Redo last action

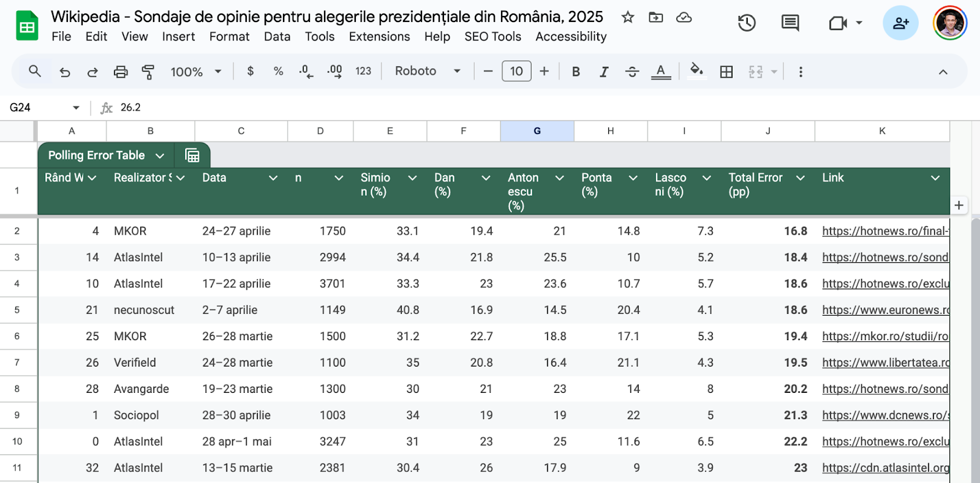tap(92, 72)
